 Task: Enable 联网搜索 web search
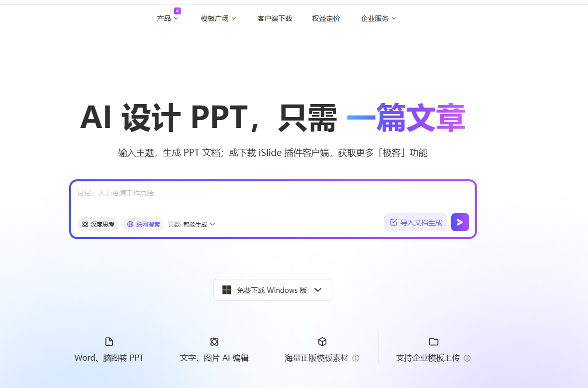143,224
